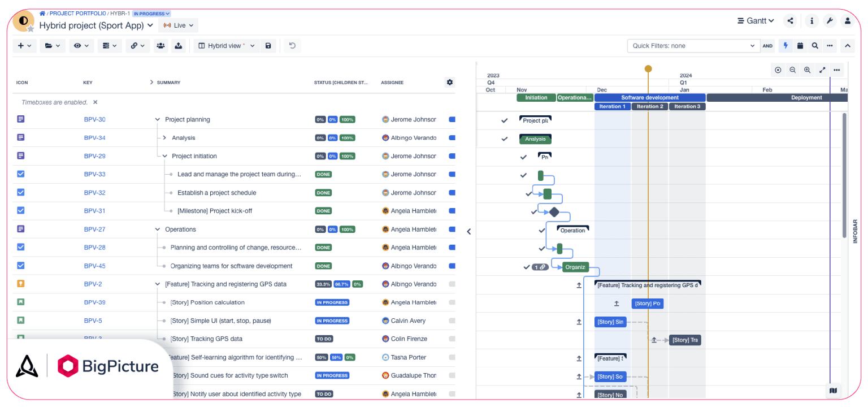Open the info icon in the header
868x407 pixels.
[x=811, y=21]
